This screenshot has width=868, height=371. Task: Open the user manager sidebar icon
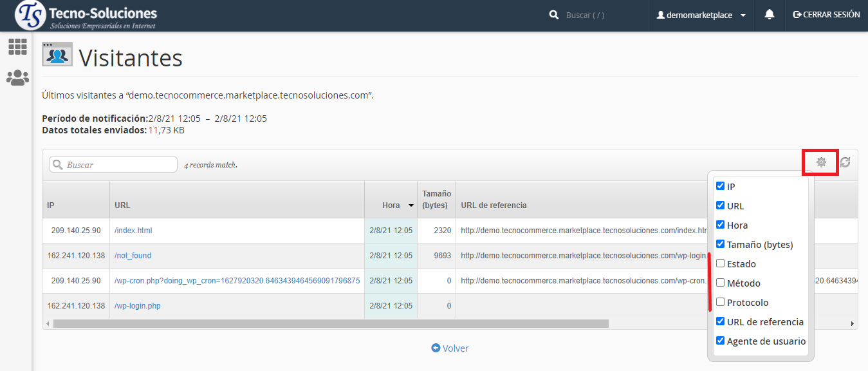click(x=17, y=78)
